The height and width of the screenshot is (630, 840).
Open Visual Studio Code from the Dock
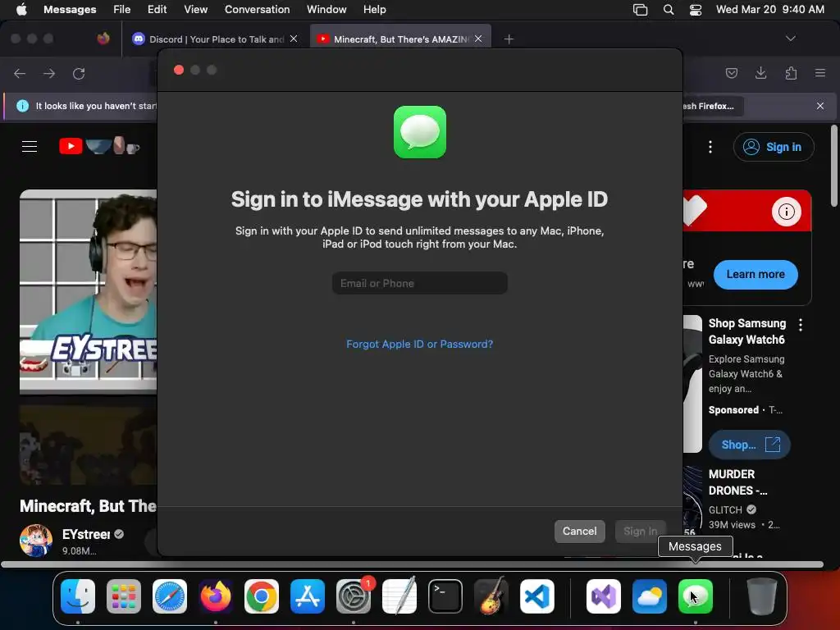(536, 596)
